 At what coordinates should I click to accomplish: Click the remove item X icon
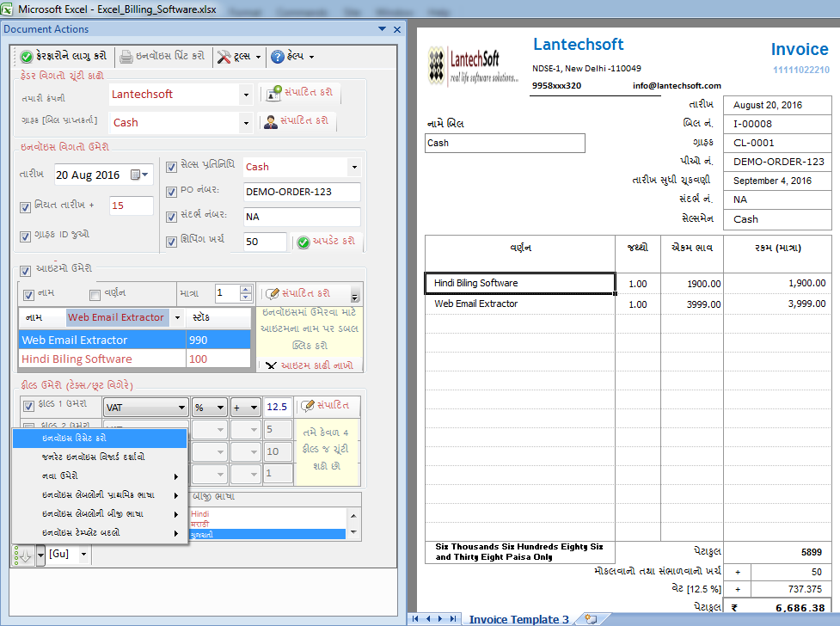[271, 365]
